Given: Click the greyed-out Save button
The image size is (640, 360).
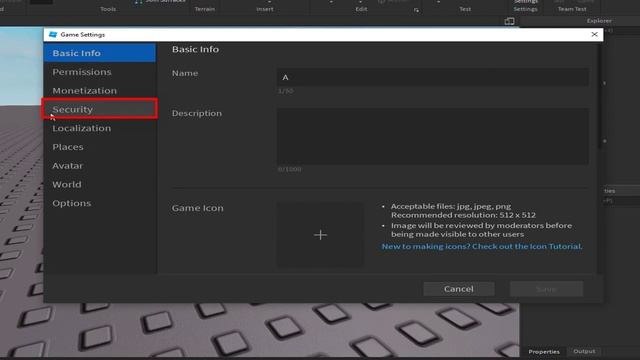Looking at the screenshot, I should 547,289.
